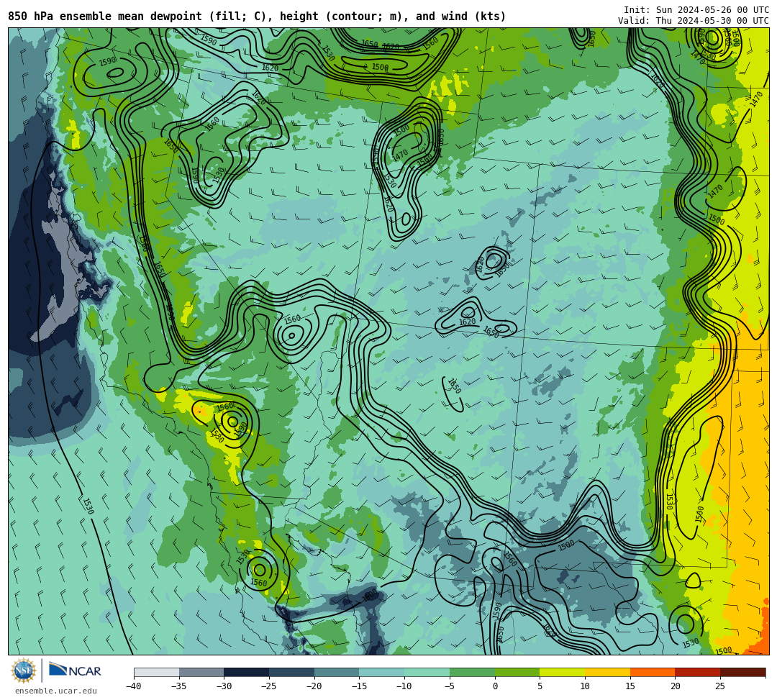Pick the slate gray swatch for -35 to -30

coord(201,672)
